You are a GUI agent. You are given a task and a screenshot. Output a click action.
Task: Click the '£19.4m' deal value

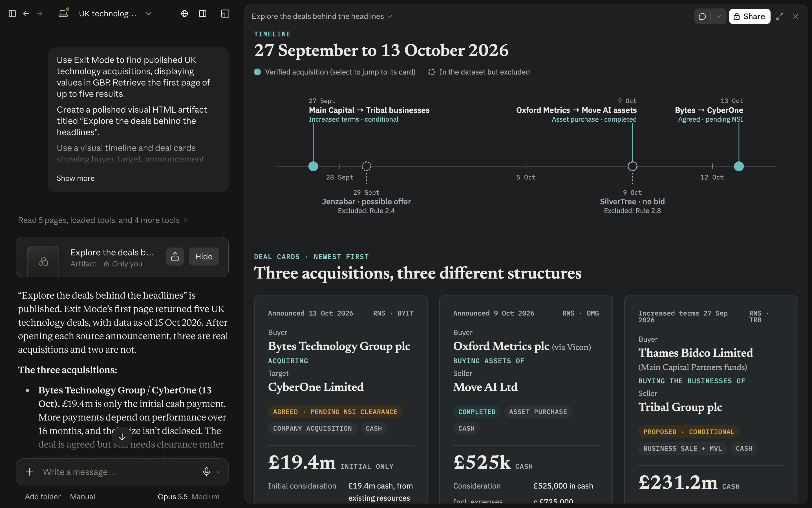[x=302, y=462]
